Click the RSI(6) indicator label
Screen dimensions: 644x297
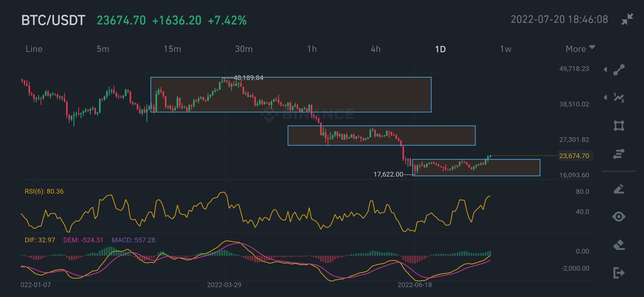coord(44,191)
